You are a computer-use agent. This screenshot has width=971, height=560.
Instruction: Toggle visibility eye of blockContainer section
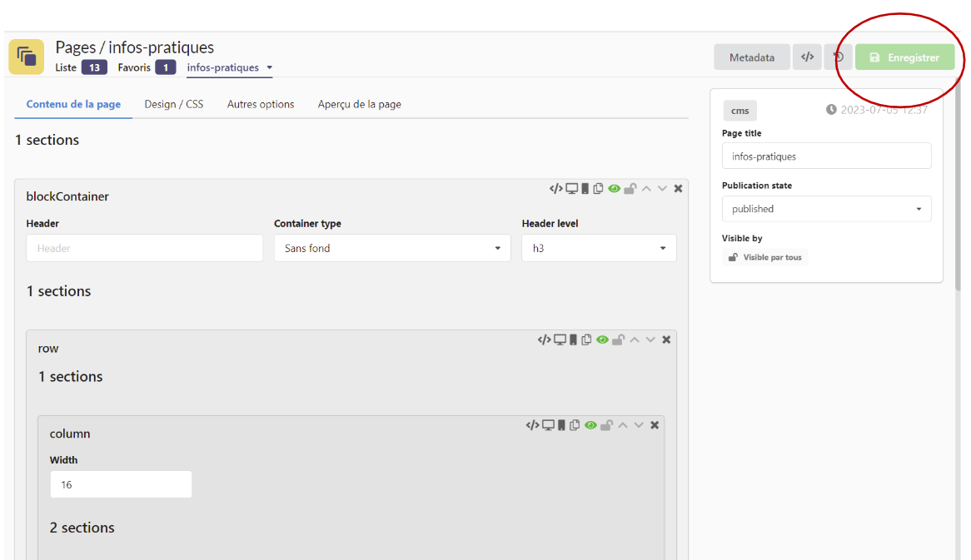[614, 189]
